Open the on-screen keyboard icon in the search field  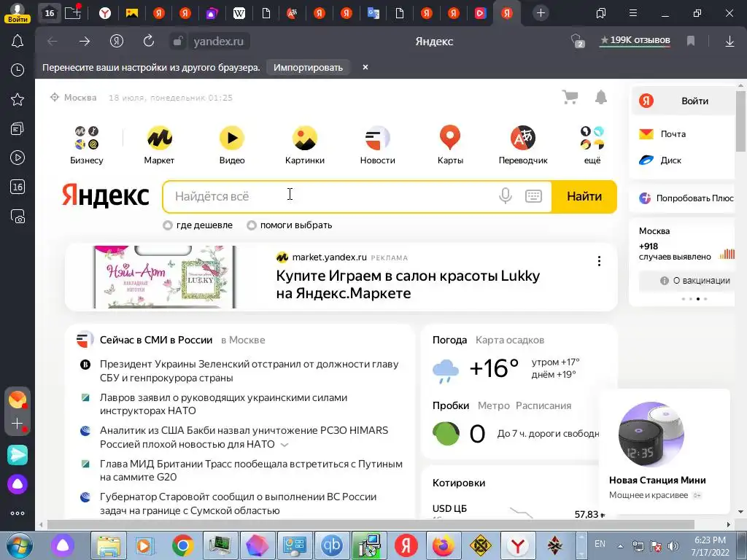point(533,195)
